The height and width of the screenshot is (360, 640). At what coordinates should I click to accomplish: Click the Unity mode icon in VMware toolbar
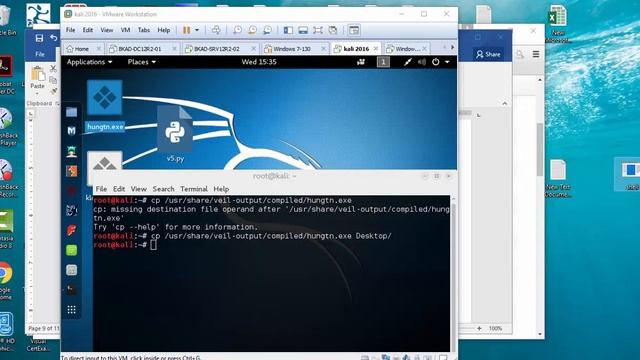tap(333, 30)
